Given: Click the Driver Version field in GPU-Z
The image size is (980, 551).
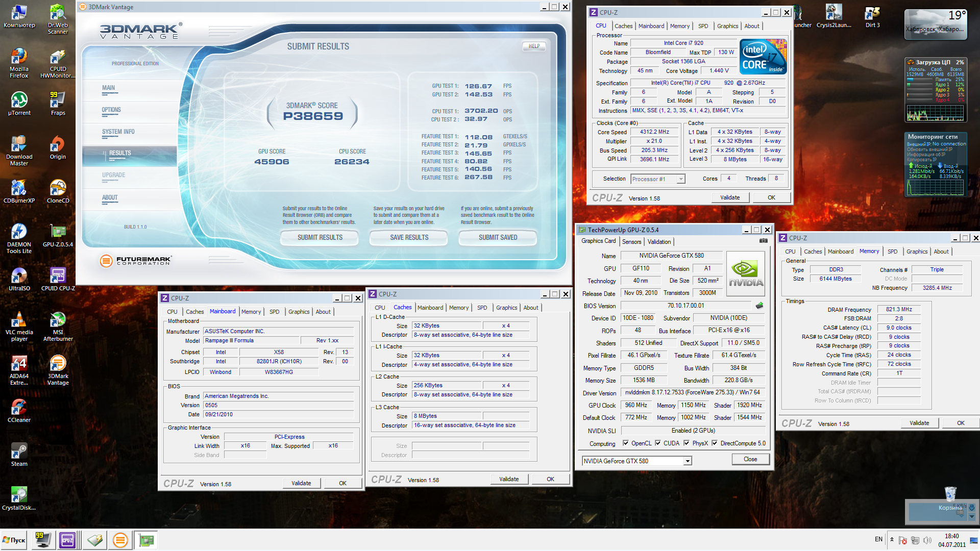Looking at the screenshot, I should pos(692,392).
